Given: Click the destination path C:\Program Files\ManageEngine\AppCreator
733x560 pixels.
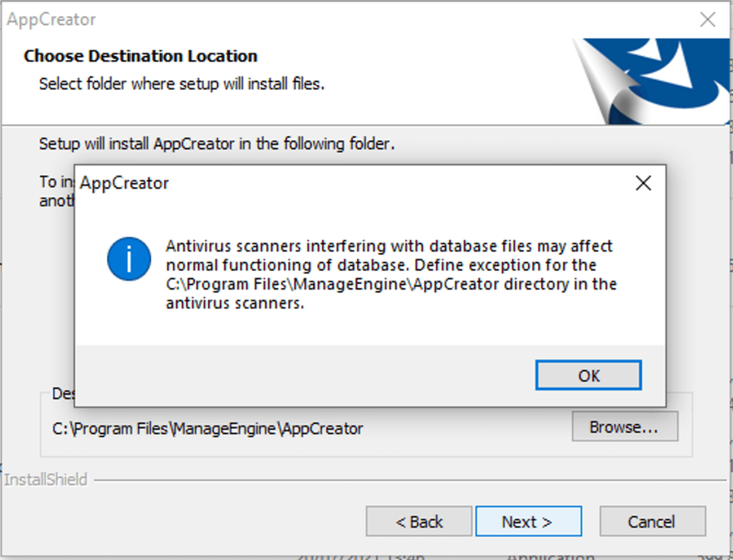Looking at the screenshot, I should click(x=207, y=429).
